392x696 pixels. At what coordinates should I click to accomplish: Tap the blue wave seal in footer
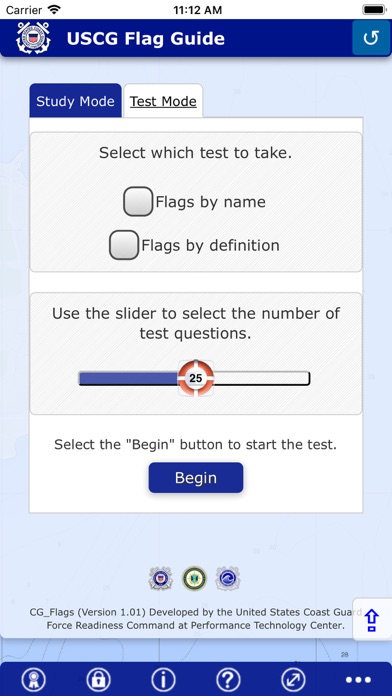pos(228,578)
